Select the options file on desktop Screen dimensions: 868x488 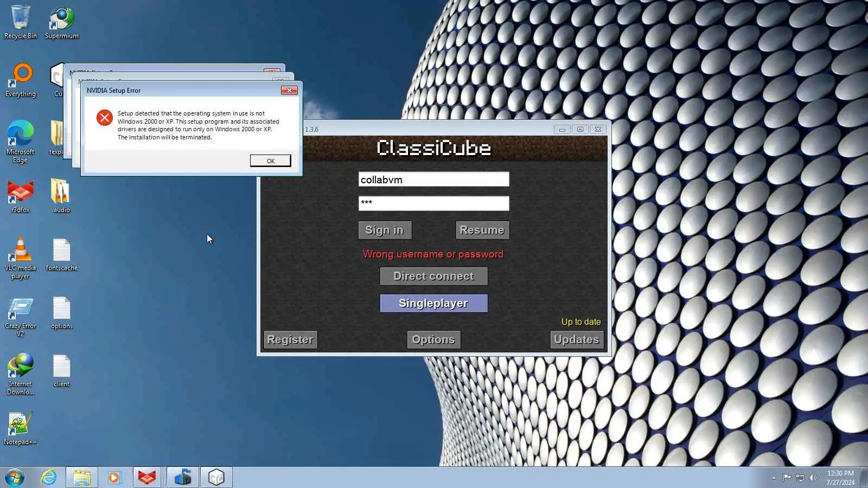tap(62, 313)
